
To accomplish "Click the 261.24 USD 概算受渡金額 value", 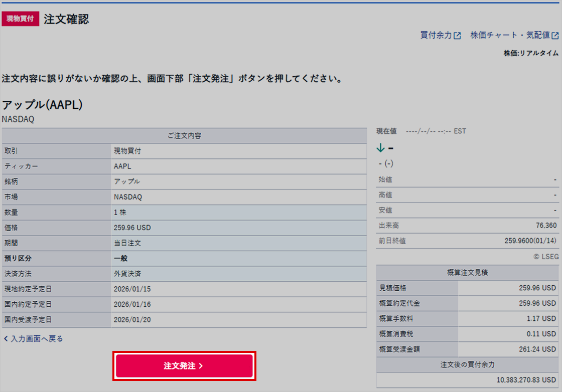I will tap(537, 349).
